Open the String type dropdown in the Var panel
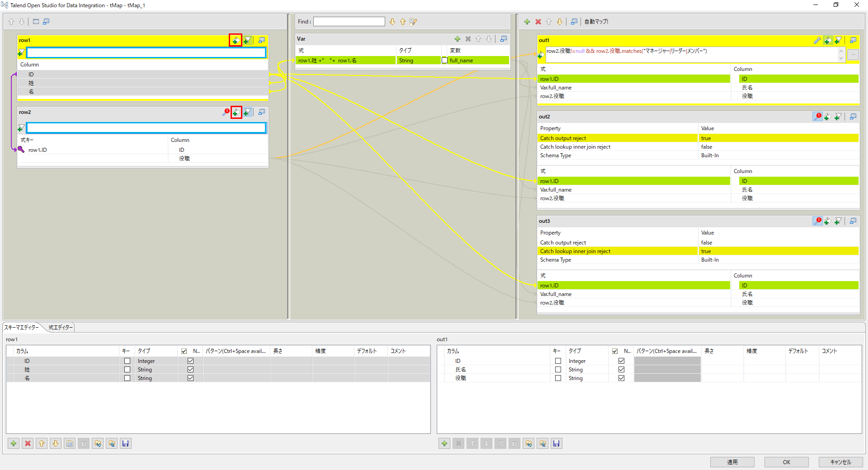Image resolution: width=868 pixels, height=470 pixels. pyautogui.click(x=418, y=60)
